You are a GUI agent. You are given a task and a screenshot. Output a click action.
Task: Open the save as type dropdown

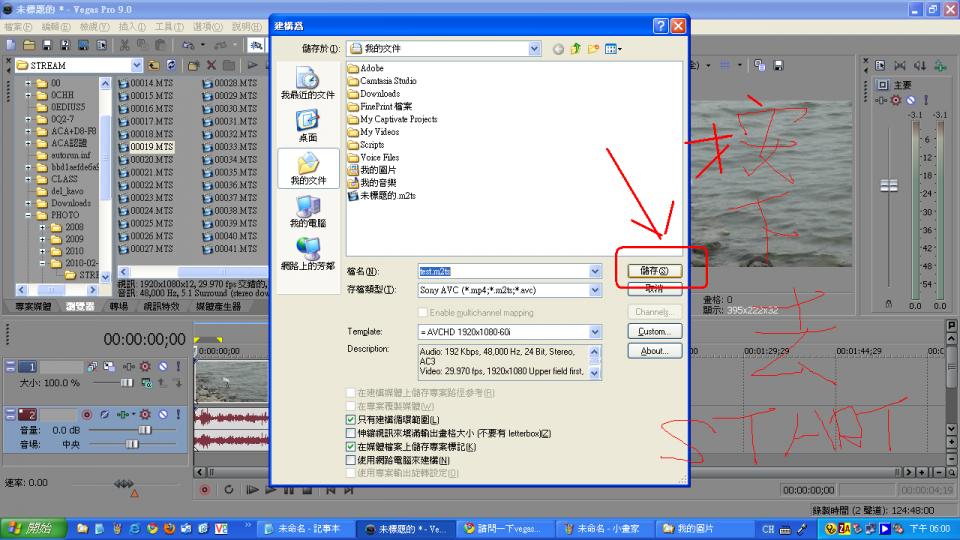pos(594,290)
